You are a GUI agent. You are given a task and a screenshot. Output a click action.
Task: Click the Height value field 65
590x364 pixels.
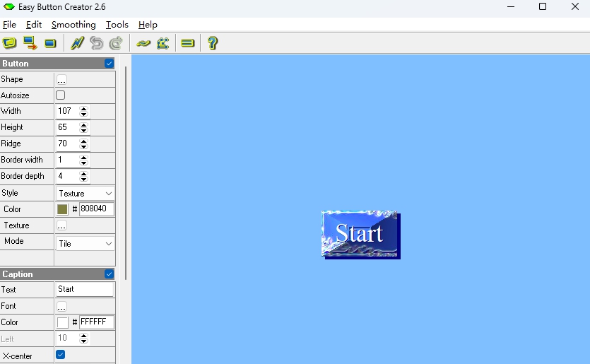click(x=68, y=128)
